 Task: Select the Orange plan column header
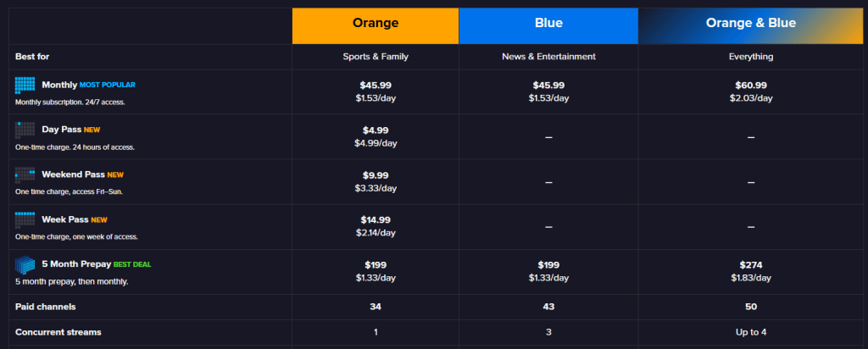pos(376,24)
